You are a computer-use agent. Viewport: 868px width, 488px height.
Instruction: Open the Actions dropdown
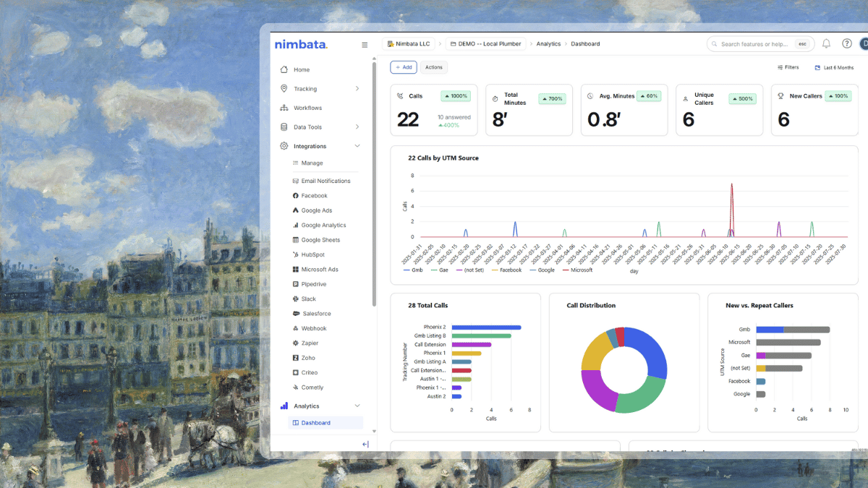coord(434,67)
